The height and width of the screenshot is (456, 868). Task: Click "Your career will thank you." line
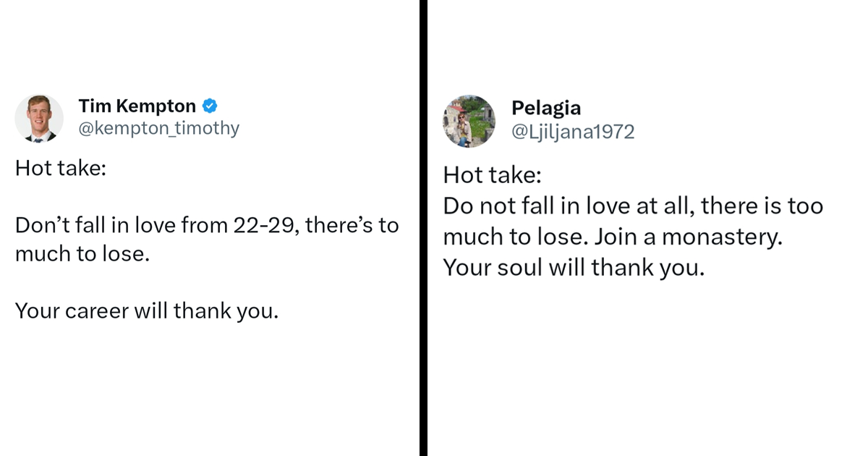tap(146, 311)
